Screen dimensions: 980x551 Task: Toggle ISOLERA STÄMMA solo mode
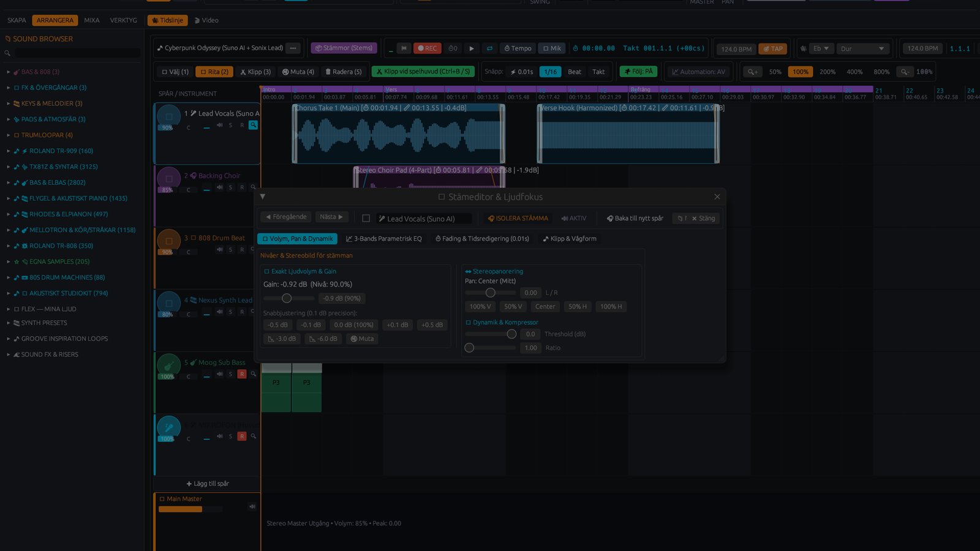(518, 218)
